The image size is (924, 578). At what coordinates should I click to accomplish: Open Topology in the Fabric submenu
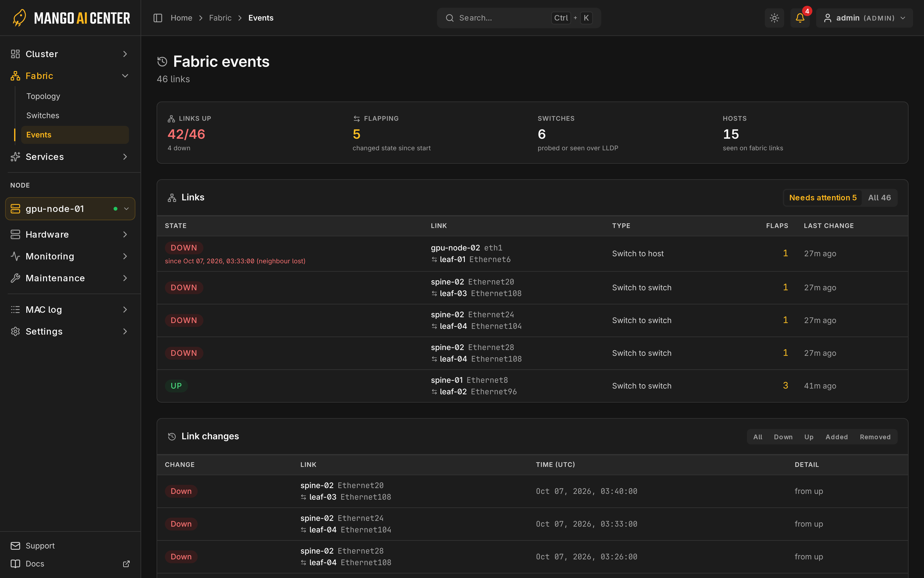[43, 96]
